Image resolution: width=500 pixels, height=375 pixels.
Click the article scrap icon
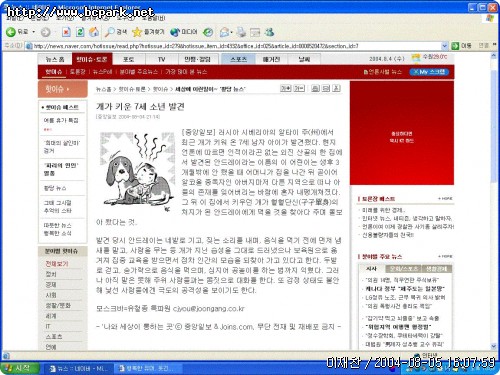tap(337, 88)
